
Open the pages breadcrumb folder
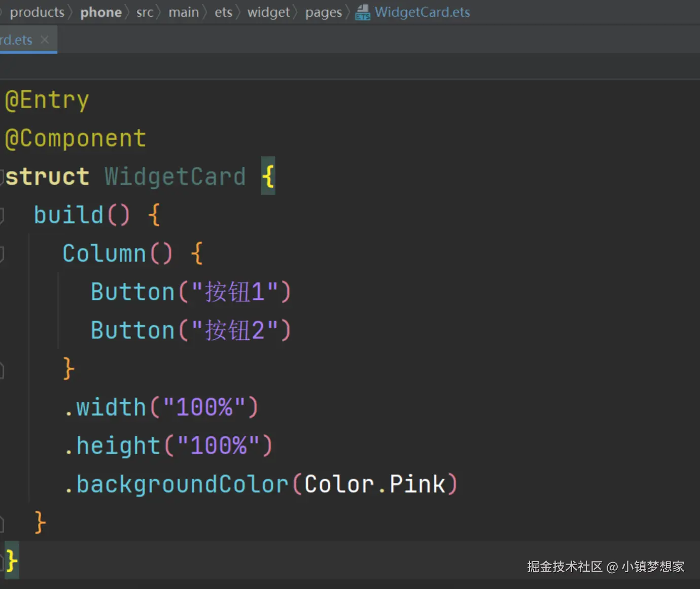tap(323, 12)
